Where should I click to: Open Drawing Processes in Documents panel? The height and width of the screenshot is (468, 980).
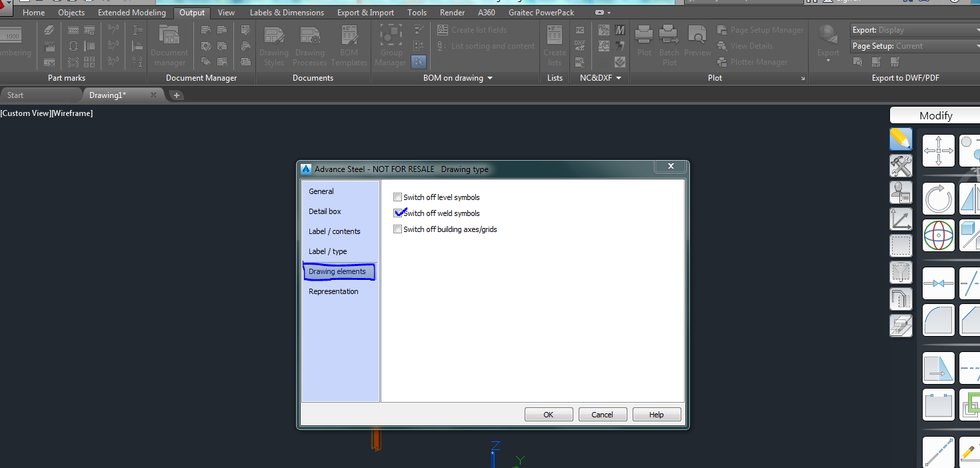point(310,45)
